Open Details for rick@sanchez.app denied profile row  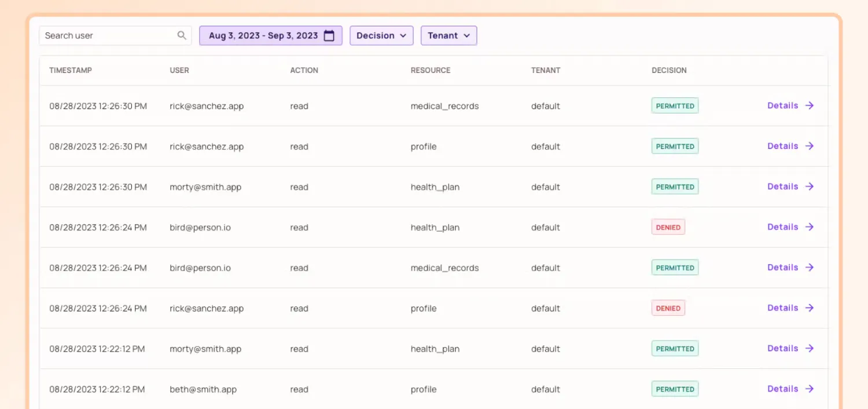pyautogui.click(x=790, y=308)
